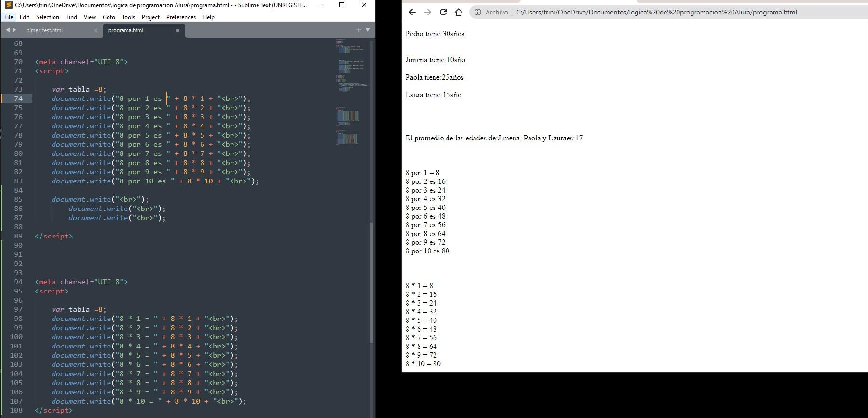Image resolution: width=868 pixels, height=418 pixels.
Task: Open the View menu
Action: [90, 17]
